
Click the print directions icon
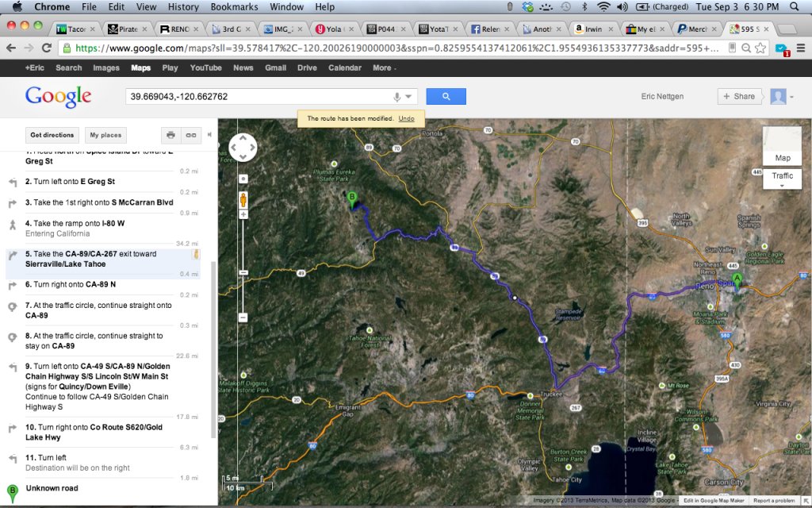tap(171, 135)
